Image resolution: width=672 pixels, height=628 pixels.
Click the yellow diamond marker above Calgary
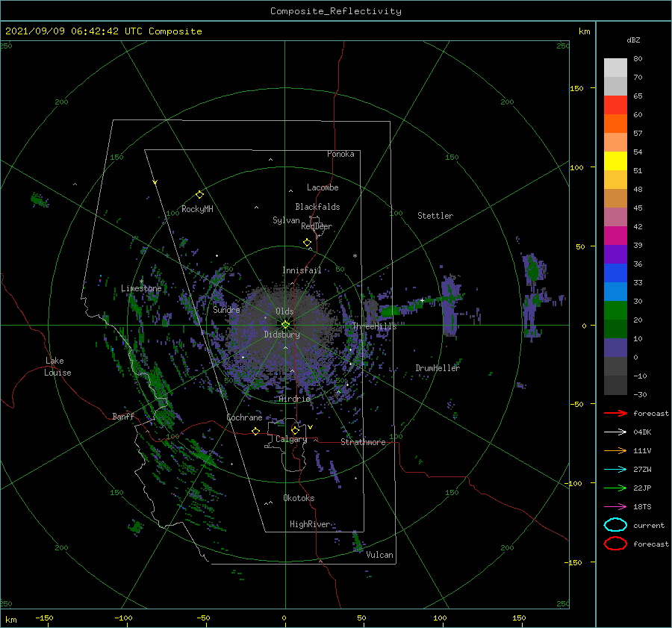click(295, 430)
